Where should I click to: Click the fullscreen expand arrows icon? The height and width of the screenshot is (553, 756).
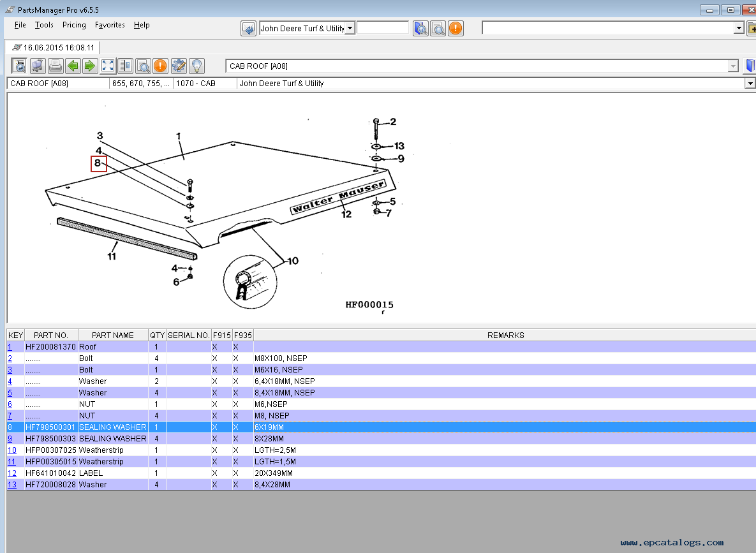tap(108, 66)
